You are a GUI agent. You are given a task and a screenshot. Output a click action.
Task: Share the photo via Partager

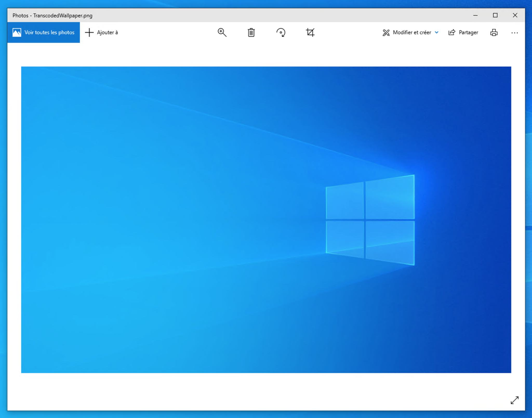click(x=463, y=32)
